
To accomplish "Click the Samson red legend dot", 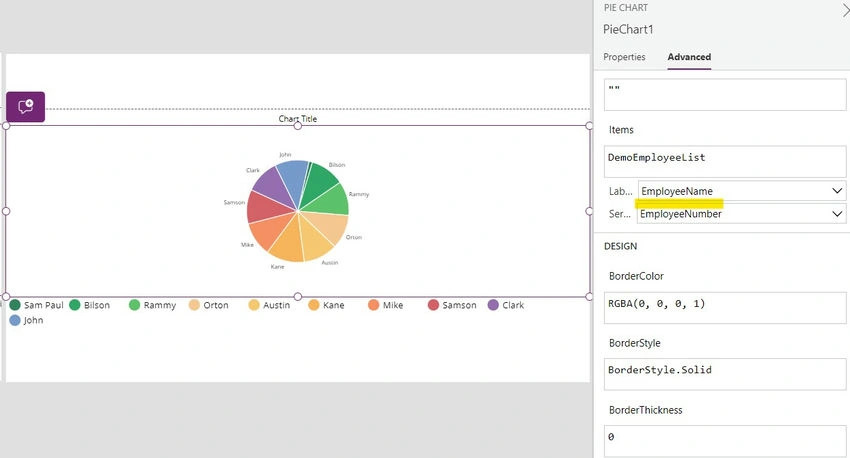I will (x=433, y=305).
